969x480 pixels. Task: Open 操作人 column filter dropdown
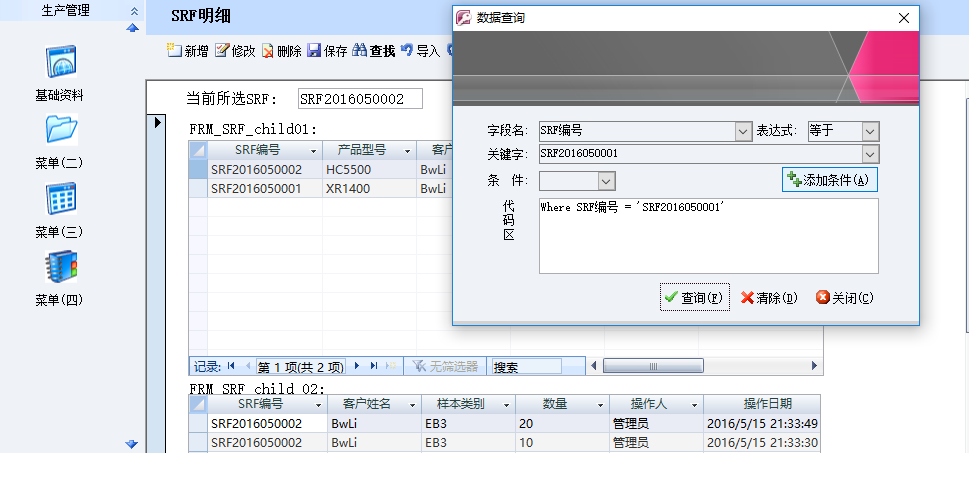point(694,405)
